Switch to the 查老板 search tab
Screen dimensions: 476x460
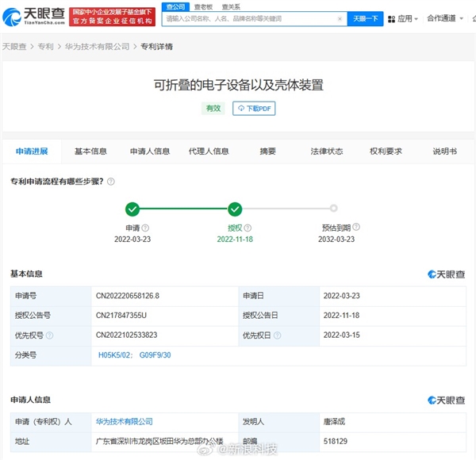click(203, 6)
